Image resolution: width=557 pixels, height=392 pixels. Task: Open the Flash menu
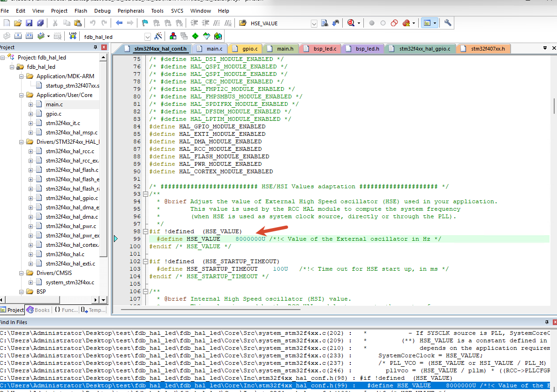(81, 11)
